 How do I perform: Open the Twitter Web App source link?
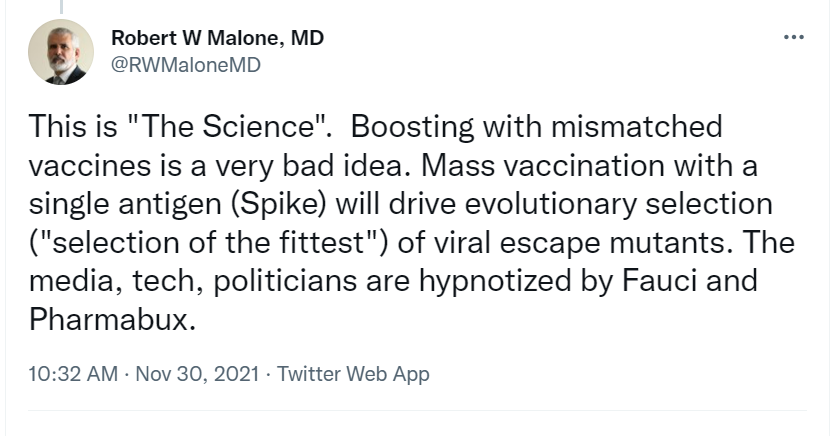click(353, 374)
